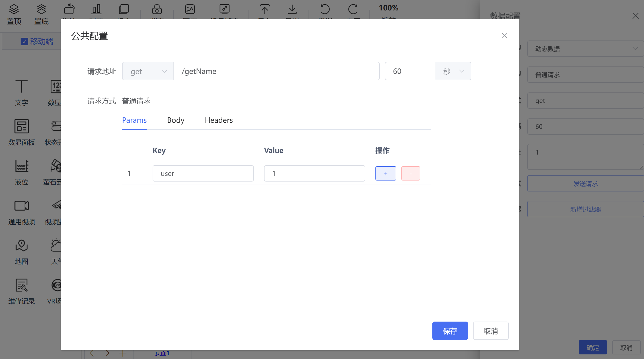Open the get request method dropdown
The width and height of the screenshot is (644, 359).
coord(148,71)
